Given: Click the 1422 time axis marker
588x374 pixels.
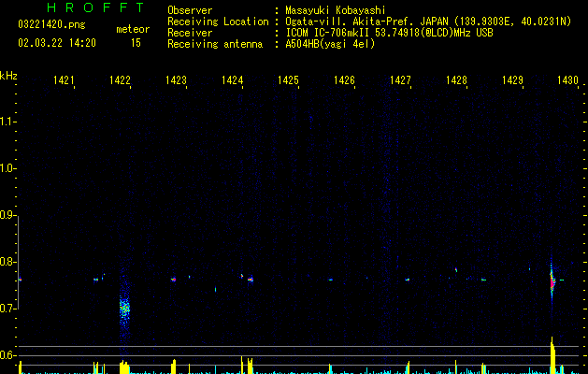Looking at the screenshot, I should coord(120,80).
